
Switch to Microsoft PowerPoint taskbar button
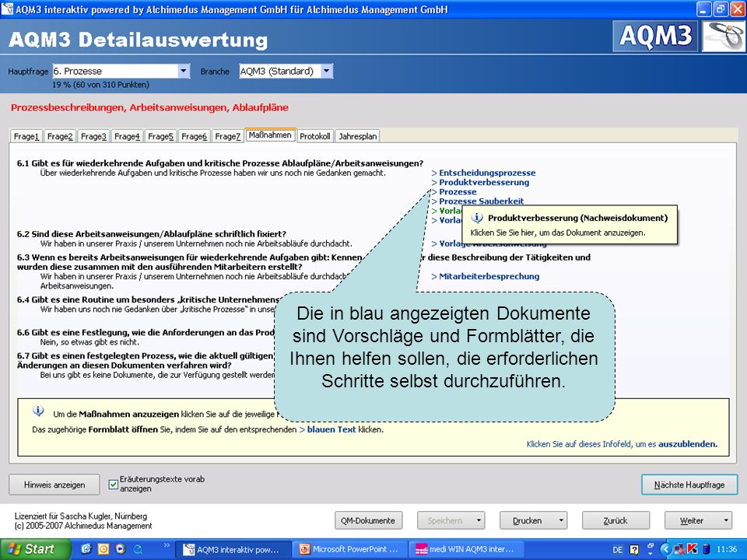(349, 550)
